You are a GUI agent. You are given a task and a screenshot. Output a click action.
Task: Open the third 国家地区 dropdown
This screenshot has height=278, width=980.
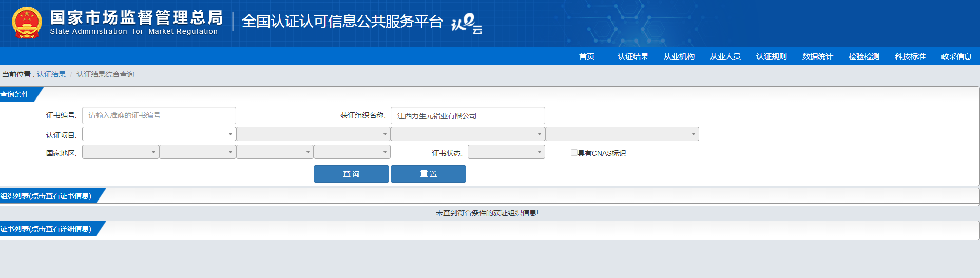pyautogui.click(x=275, y=152)
